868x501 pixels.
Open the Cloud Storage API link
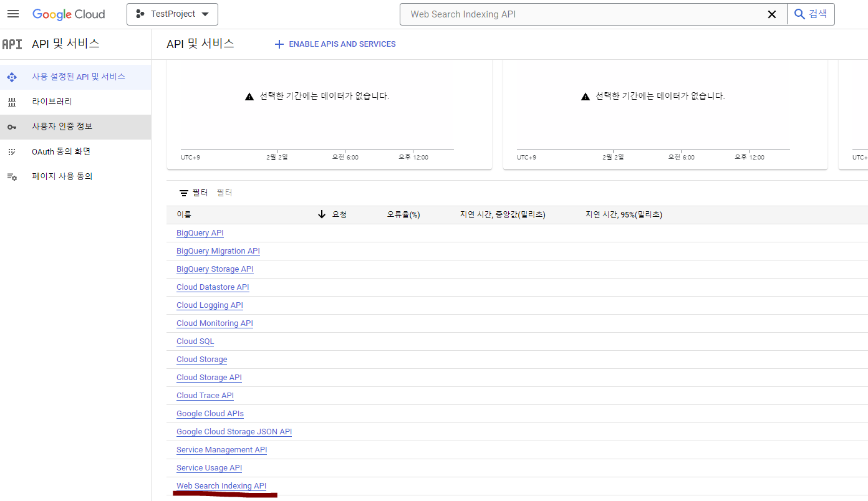[x=209, y=378]
